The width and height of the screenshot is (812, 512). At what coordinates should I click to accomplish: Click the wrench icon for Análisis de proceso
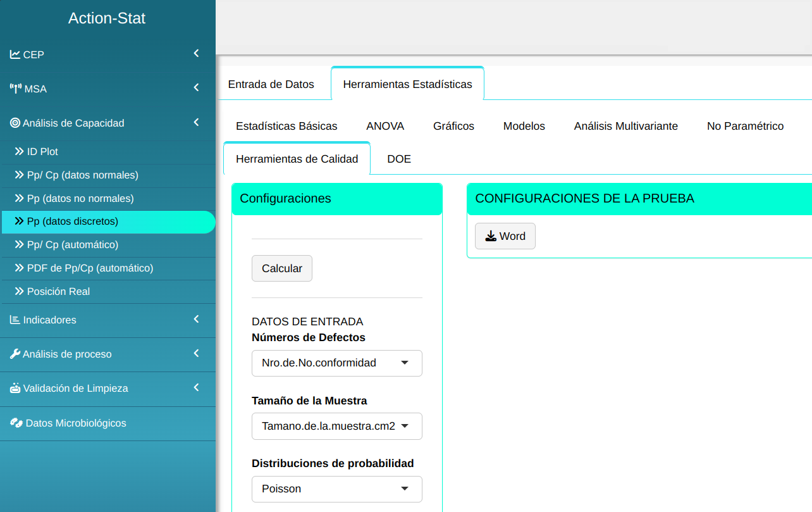click(15, 354)
